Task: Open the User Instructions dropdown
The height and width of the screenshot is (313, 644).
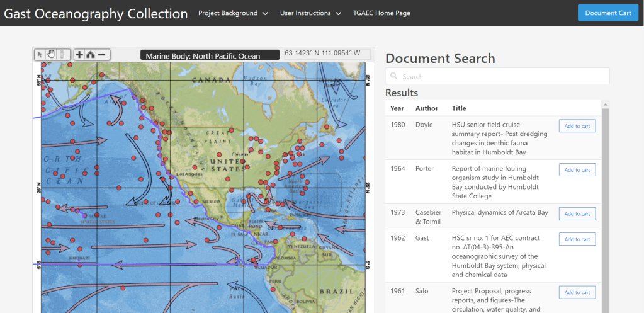Action: click(x=310, y=13)
